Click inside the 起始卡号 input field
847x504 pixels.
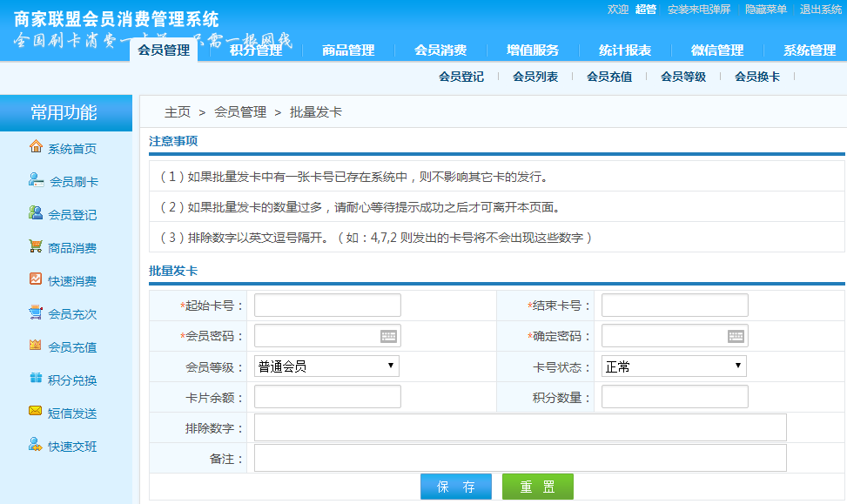326,305
